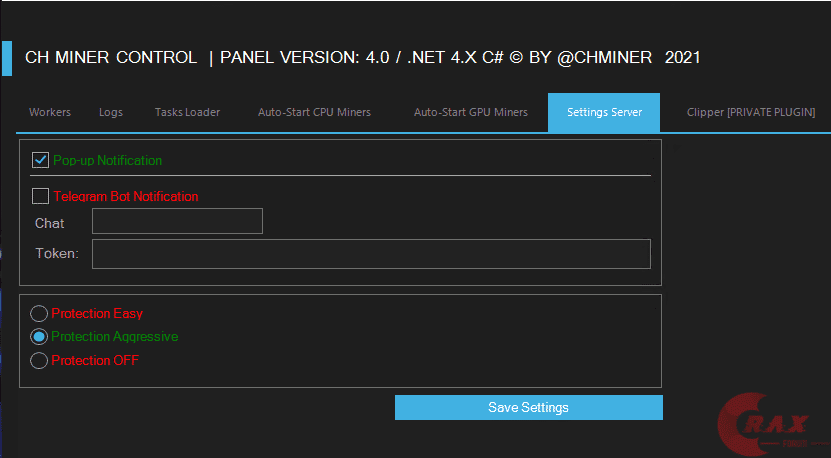Click the Settings Server tab
831x458 pixels.
604,112
